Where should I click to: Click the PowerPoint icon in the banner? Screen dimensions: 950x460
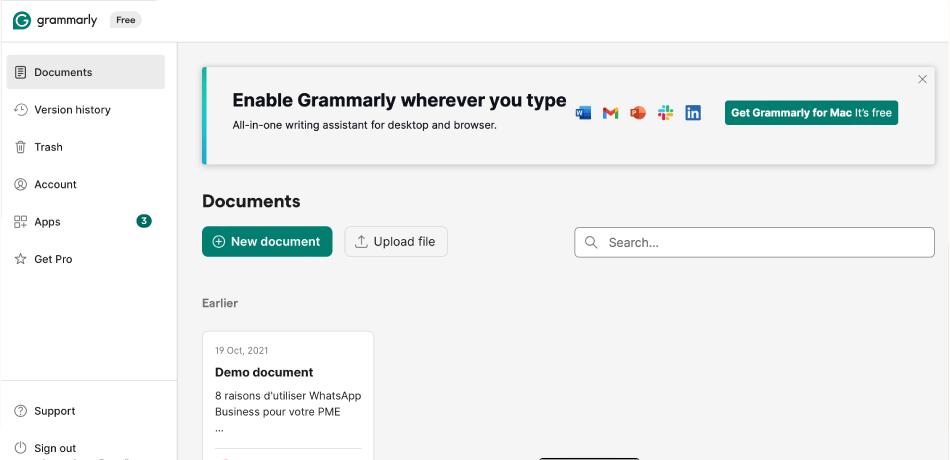pyautogui.click(x=638, y=113)
